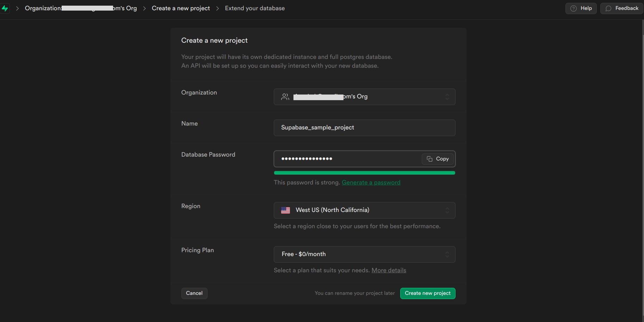Click 'You can rename your project later' text
This screenshot has width=644, height=322.
pos(354,293)
